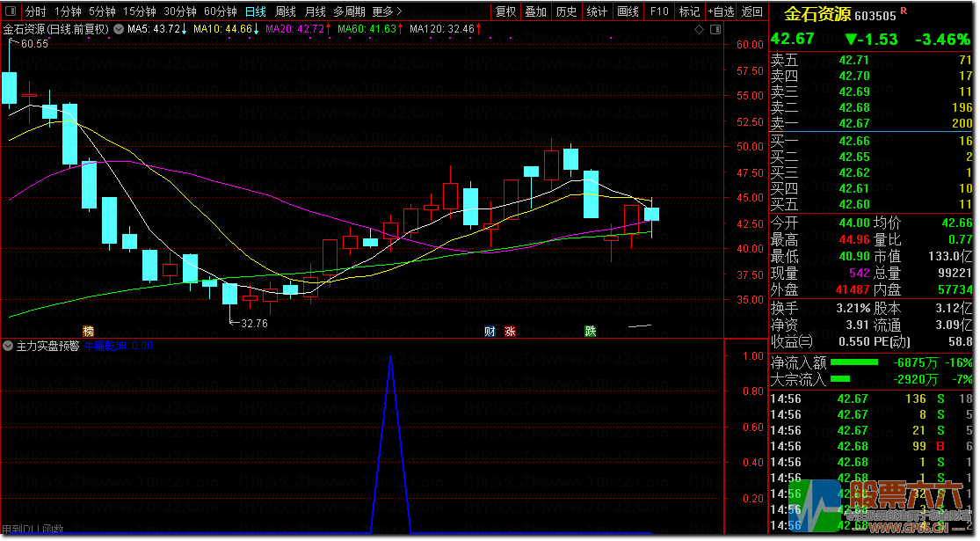
Task: Expand main chart indicator dropdown arrow
Action: (118, 29)
